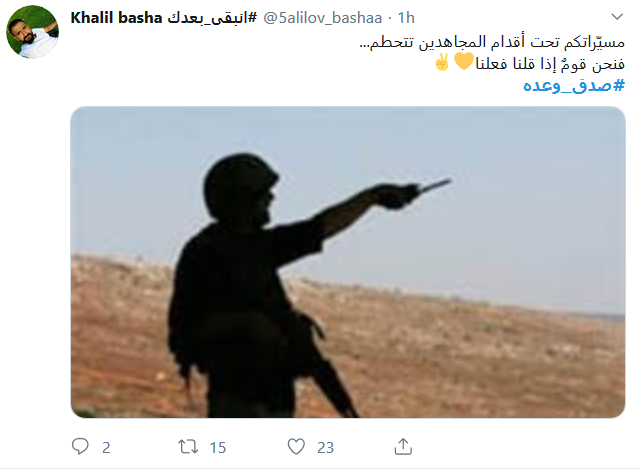This screenshot has width=639, height=474.
Task: Click the victory hand emoji in tweet
Action: pyautogui.click(x=442, y=62)
